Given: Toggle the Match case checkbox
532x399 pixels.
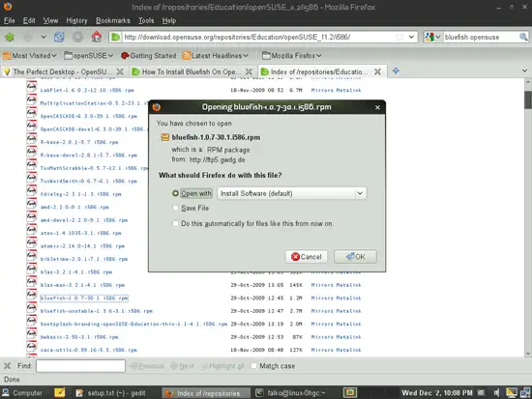Looking at the screenshot, I should (x=253, y=365).
